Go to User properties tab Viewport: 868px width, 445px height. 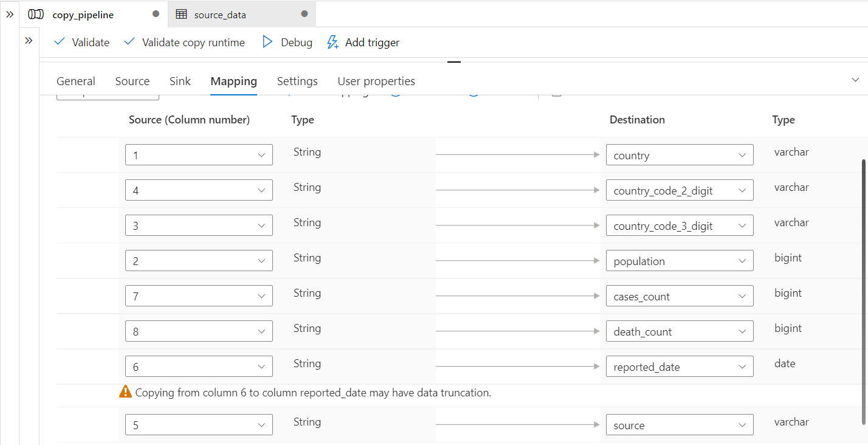point(376,81)
